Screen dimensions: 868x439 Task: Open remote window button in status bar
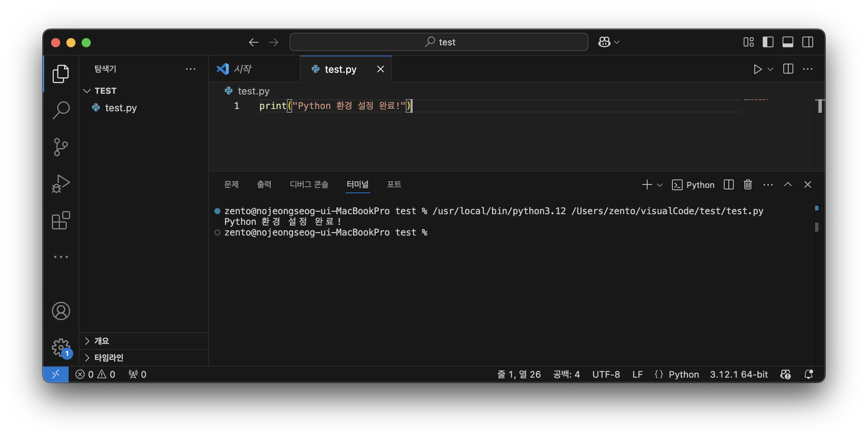click(56, 374)
